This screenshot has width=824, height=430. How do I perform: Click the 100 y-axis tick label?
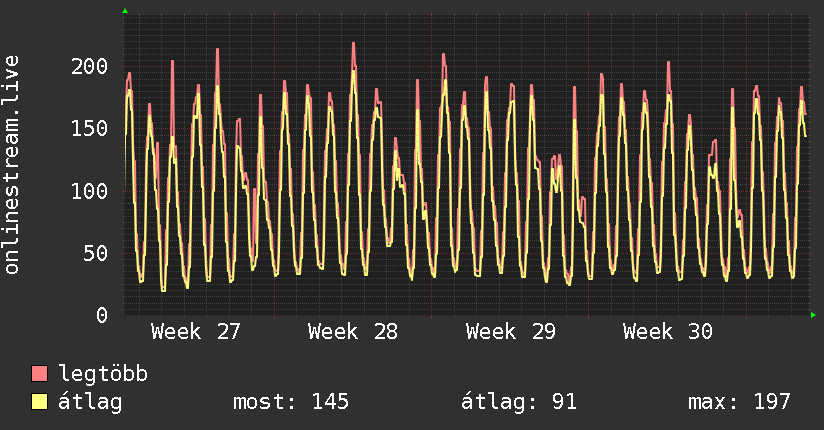tap(89, 191)
